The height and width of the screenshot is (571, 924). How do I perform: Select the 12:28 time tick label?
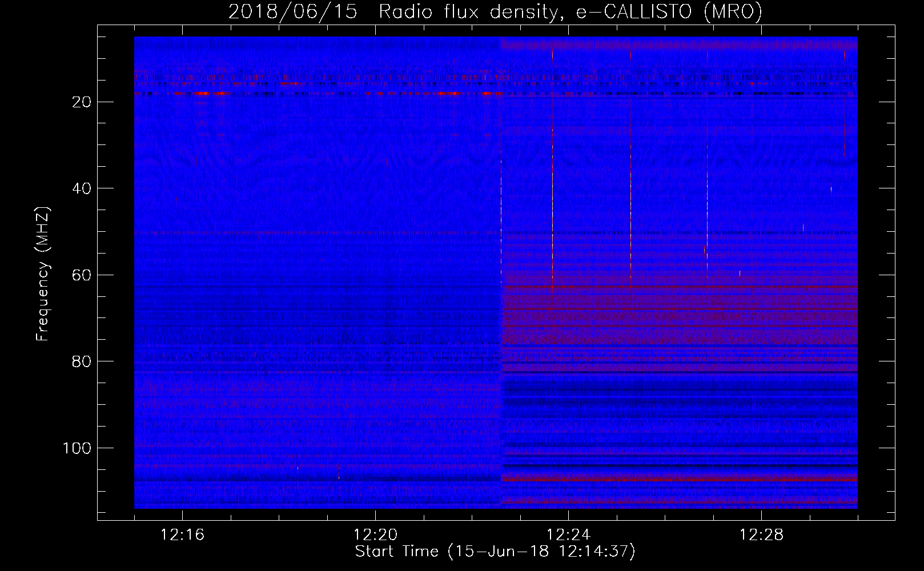pos(761,535)
